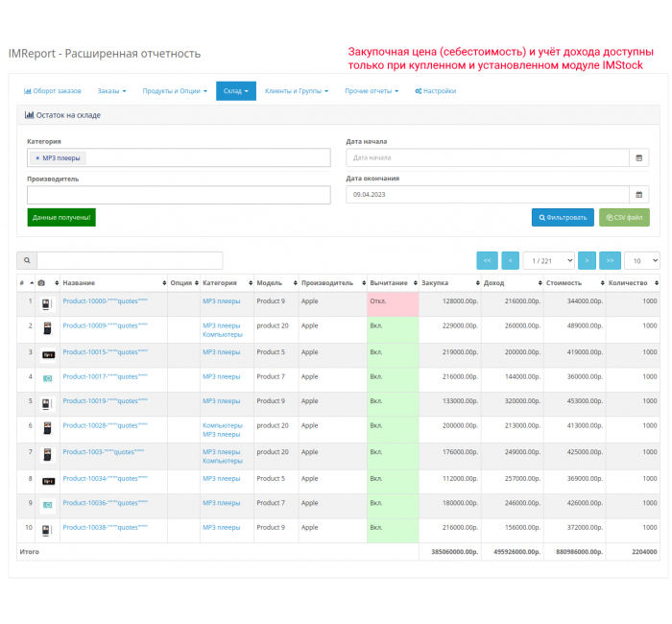Expand the Продукты и Опции menu
The image size is (672, 624).
(175, 91)
